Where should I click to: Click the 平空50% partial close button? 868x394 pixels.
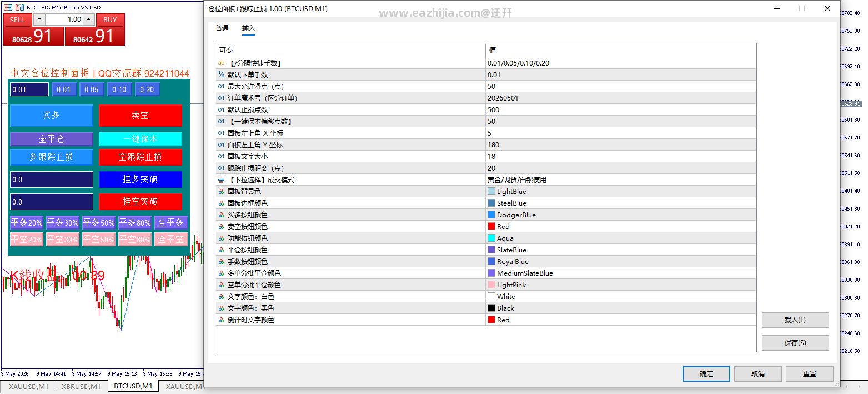[99, 240]
